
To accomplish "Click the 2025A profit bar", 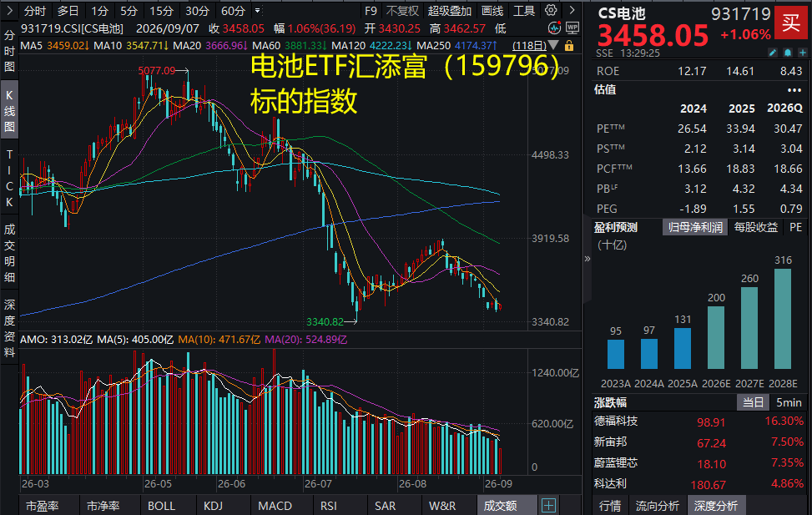I will click(x=683, y=348).
